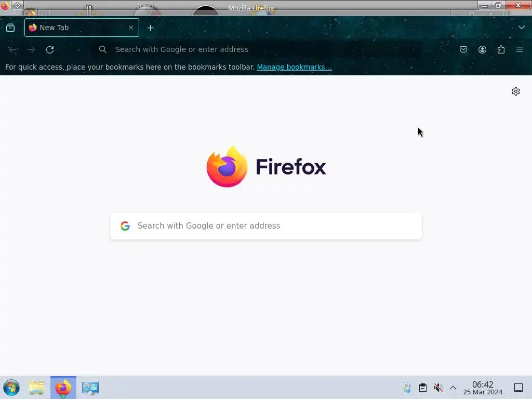The height and width of the screenshot is (399, 532).
Task: Expand the list all tabs chevron
Action: coord(522,28)
